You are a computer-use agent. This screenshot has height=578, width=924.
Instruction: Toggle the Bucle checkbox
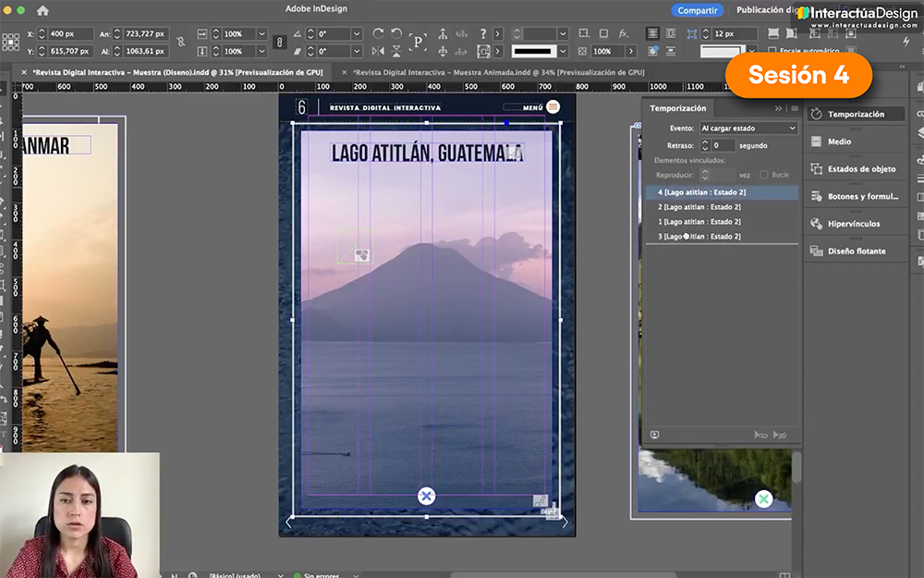click(764, 175)
